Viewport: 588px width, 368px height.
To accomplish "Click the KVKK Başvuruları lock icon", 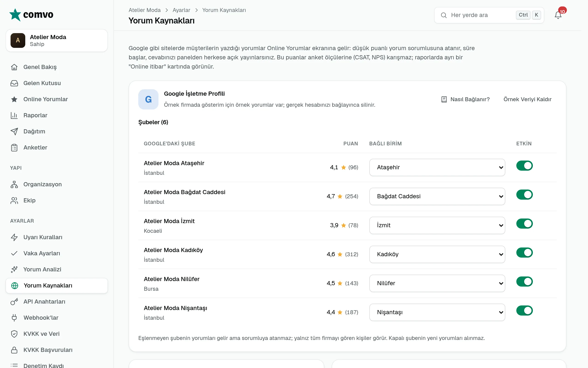I will [14, 350].
